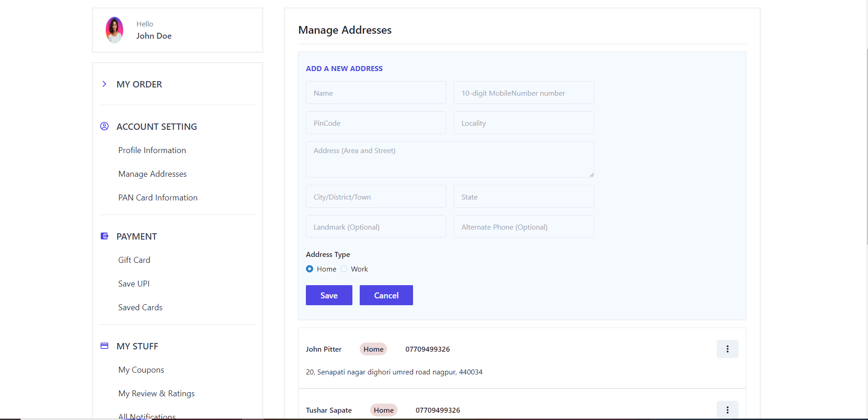
Task: View My Coupons
Action: (141, 369)
